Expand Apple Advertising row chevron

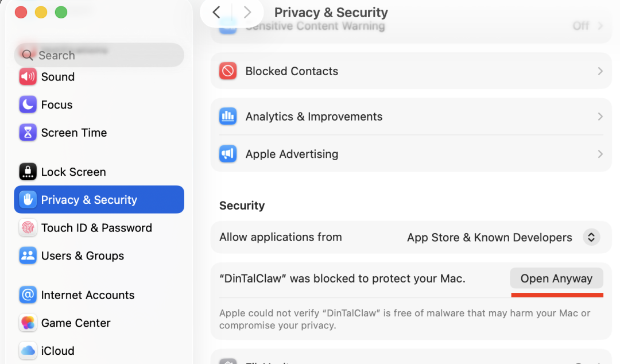tap(600, 154)
